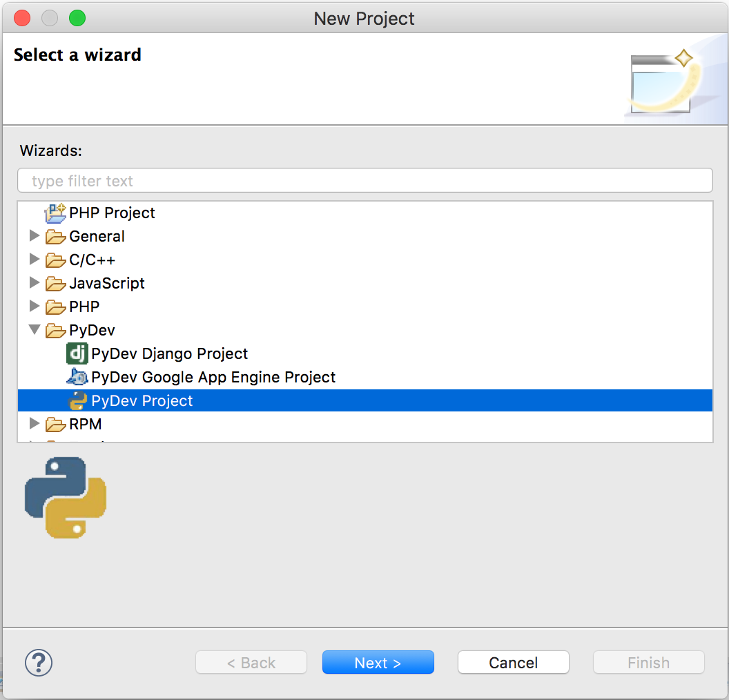Click the Google App Engine project icon
The height and width of the screenshot is (700, 729).
pos(77,377)
